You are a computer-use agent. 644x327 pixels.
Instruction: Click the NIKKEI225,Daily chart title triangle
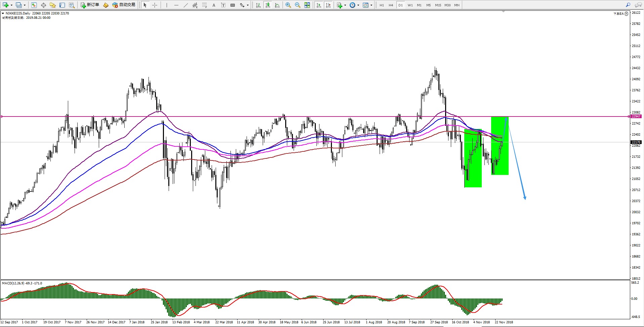click(3, 13)
